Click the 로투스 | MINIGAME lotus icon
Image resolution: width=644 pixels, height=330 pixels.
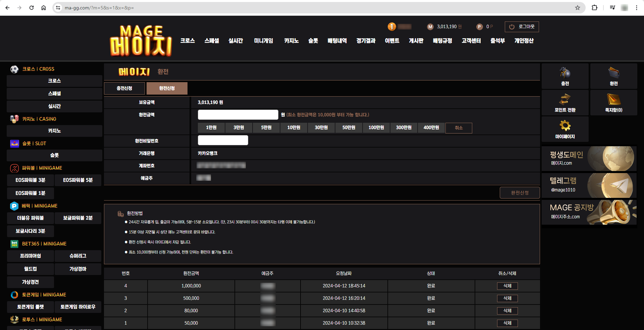click(14, 320)
